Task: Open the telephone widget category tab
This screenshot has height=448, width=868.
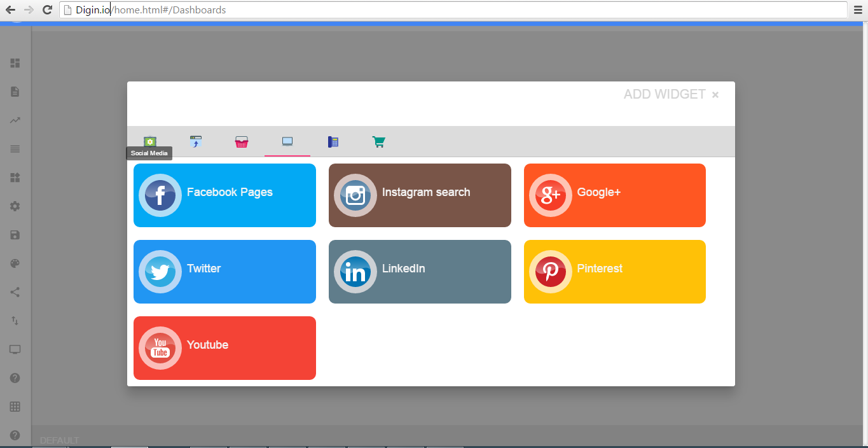Action: pyautogui.click(x=333, y=142)
